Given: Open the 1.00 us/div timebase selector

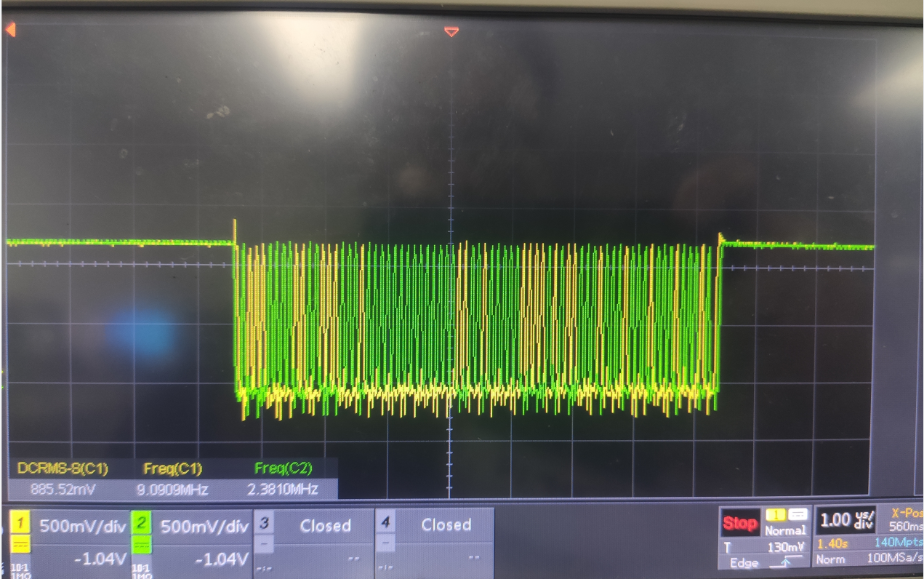Looking at the screenshot, I should pos(842,521).
